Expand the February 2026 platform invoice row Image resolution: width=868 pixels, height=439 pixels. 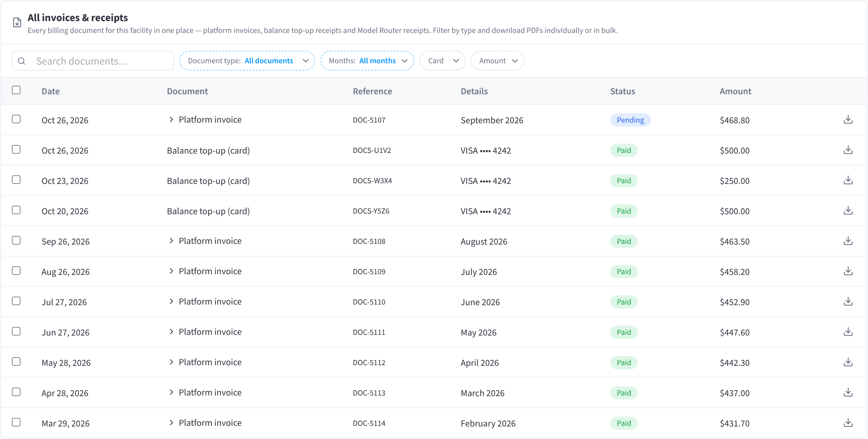(171, 423)
